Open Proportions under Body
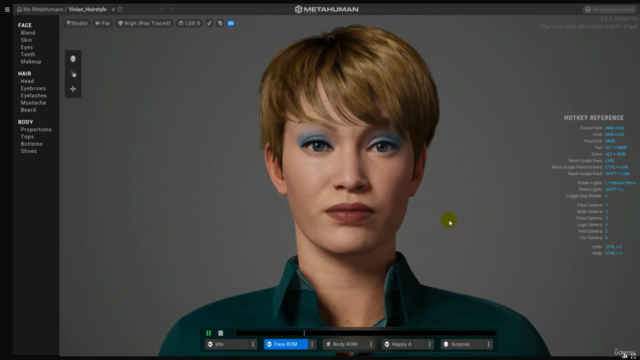Screen dimensions: 640x360 [36, 130]
